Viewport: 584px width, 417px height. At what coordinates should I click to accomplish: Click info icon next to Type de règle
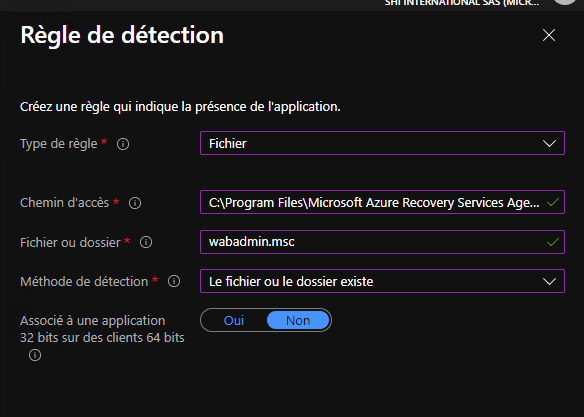pyautogui.click(x=123, y=144)
